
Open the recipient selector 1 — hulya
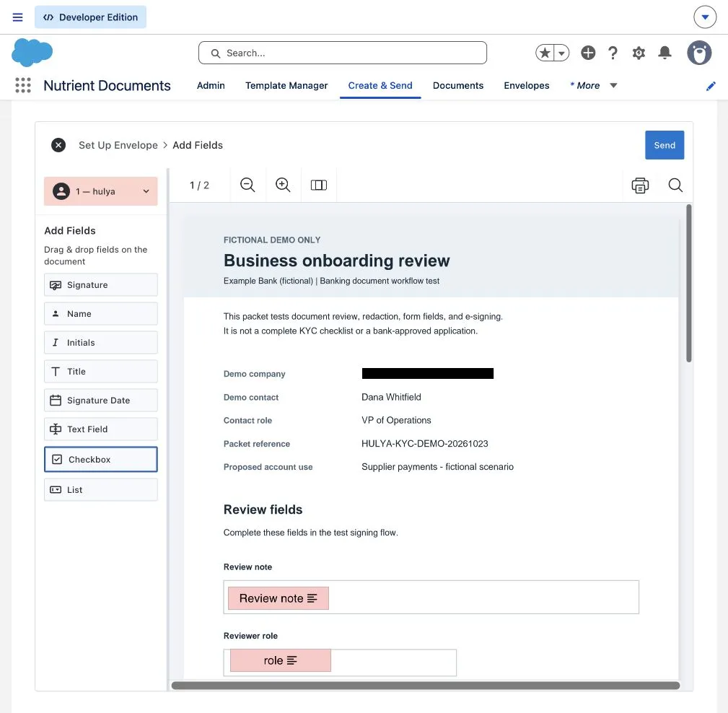point(101,191)
